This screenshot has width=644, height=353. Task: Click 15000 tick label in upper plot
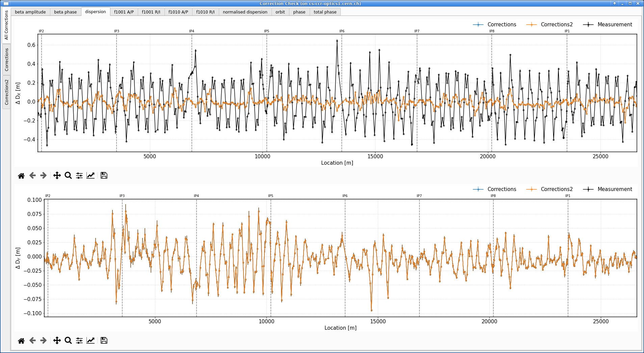(375, 157)
